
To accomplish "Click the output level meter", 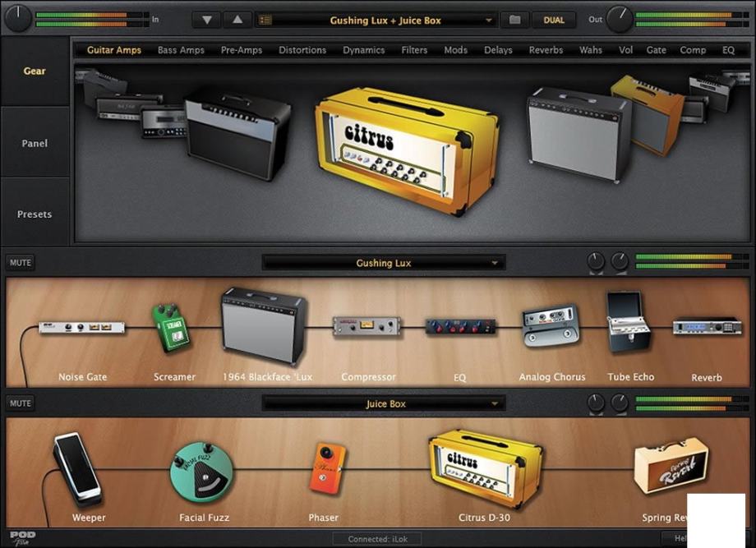I will point(692,19).
